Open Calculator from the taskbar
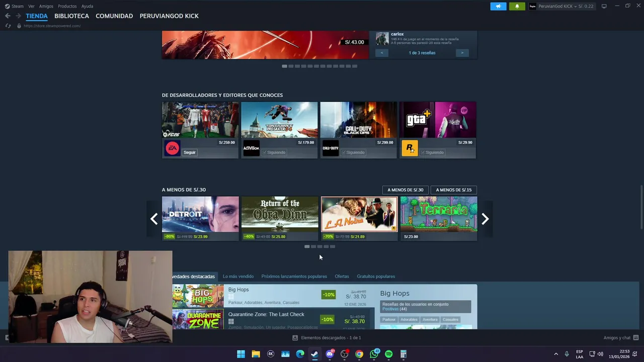This screenshot has width=644, height=362. (x=403, y=354)
